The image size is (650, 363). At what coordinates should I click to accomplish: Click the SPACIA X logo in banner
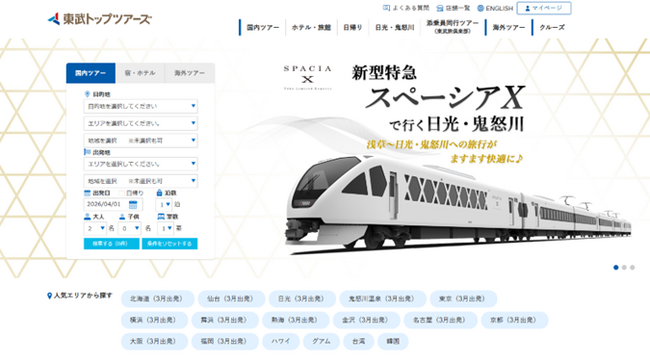308,77
